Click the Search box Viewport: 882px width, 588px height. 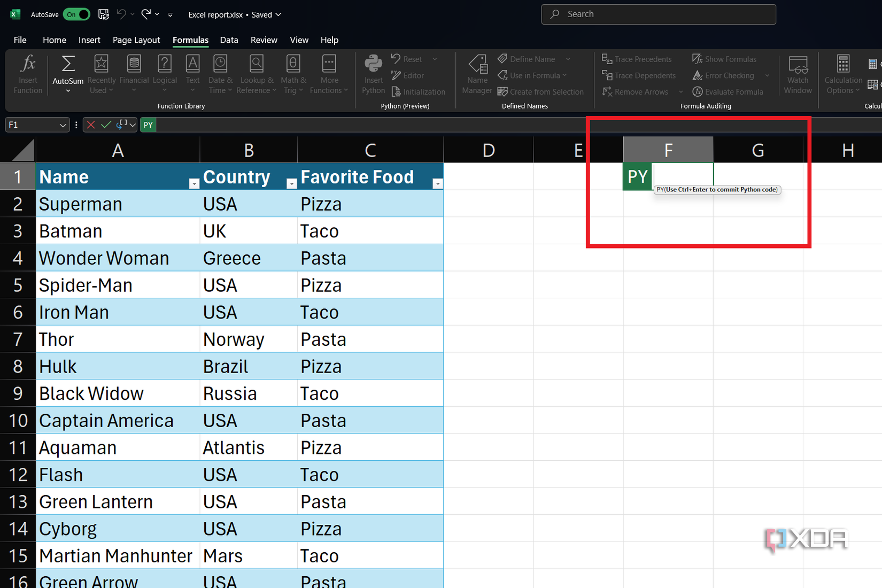[x=658, y=14]
